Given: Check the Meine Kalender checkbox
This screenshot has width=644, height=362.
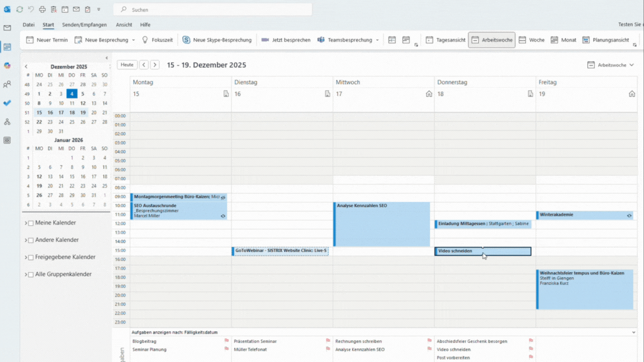Looking at the screenshot, I should coord(31,223).
